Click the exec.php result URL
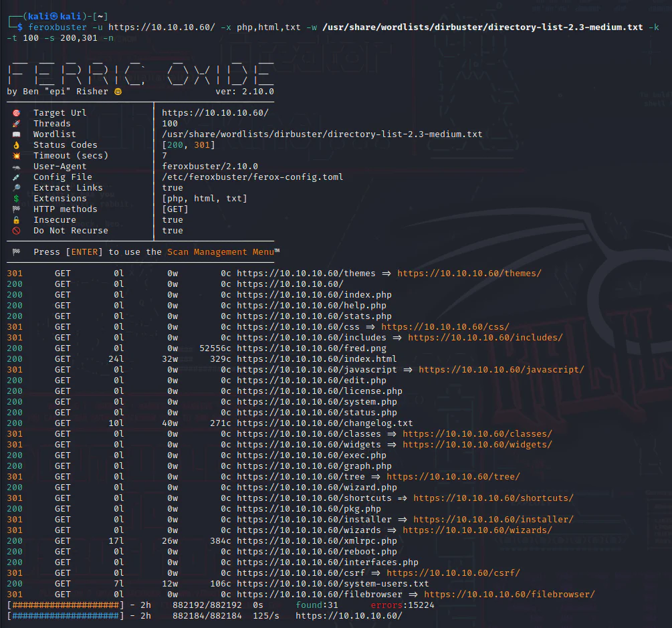 point(311,455)
